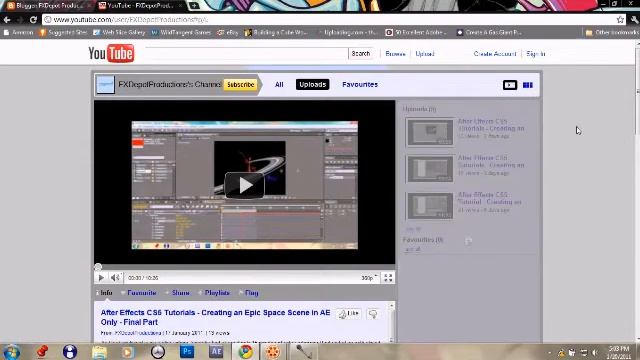This screenshot has width=640, height=360.
Task: Like the video
Action: coord(349,313)
